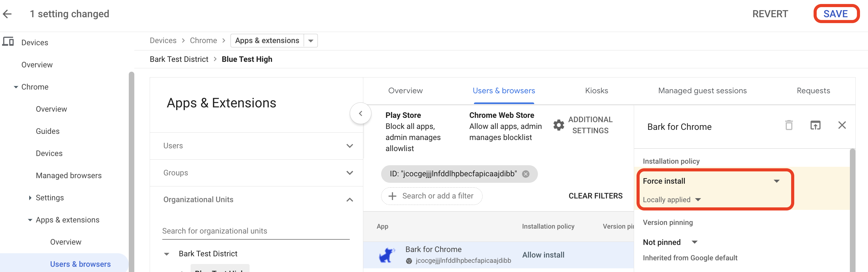Collapse Bark Test District org unit
The width and height of the screenshot is (868, 272).
(167, 254)
